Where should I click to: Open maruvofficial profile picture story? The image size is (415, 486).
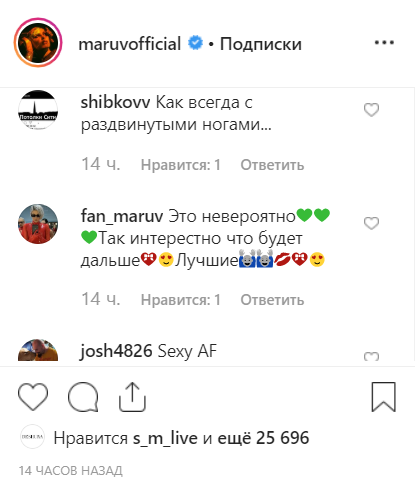tap(38, 42)
